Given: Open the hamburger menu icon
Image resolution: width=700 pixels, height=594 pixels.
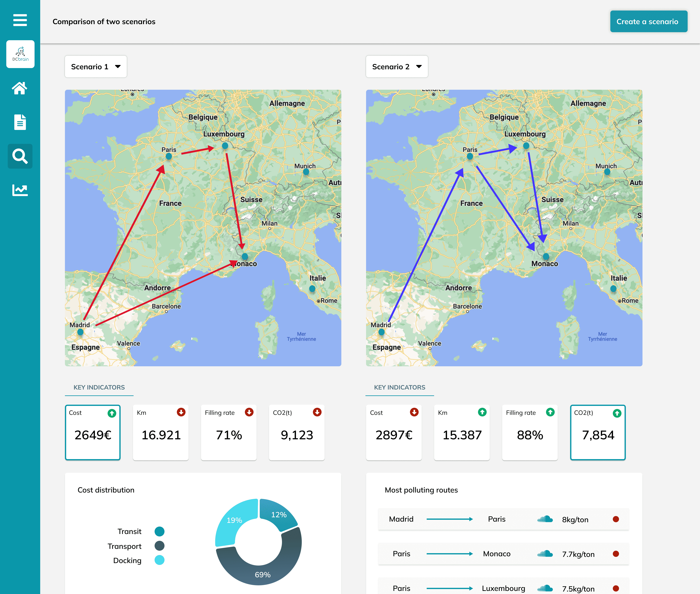Looking at the screenshot, I should click(x=20, y=20).
